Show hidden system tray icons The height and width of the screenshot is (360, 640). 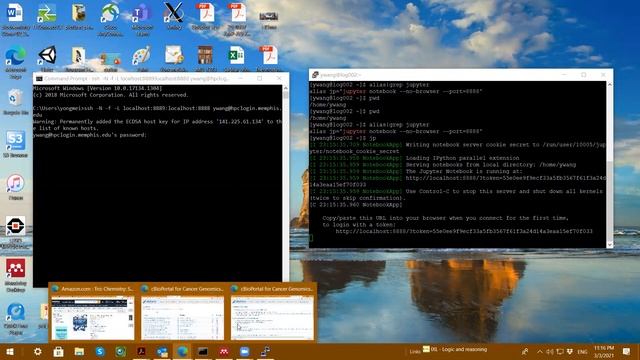[x=540, y=351]
